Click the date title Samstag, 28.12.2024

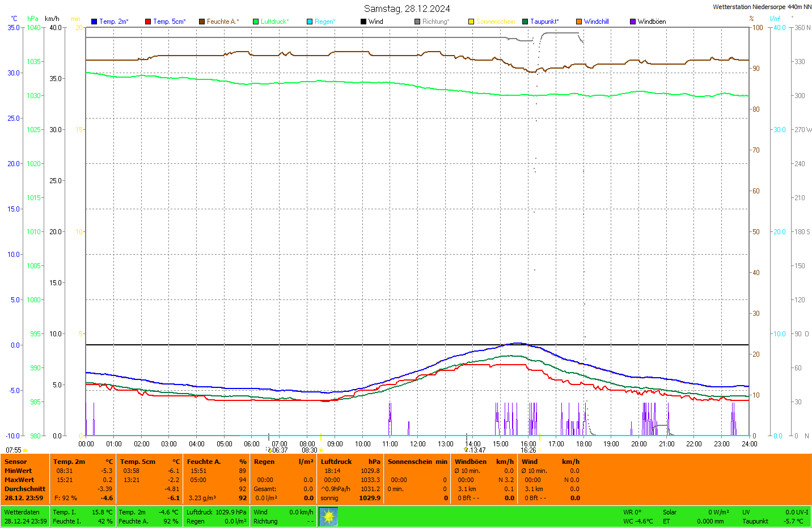[407, 9]
